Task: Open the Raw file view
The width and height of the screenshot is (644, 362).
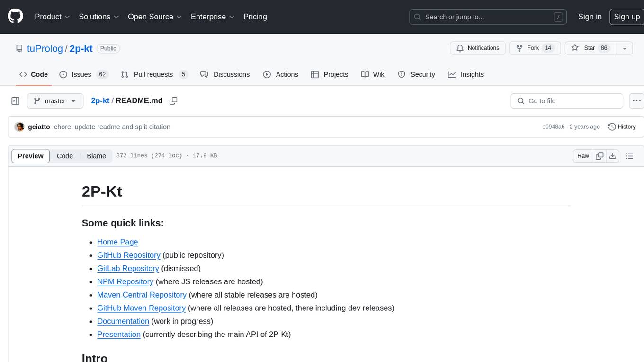Action: point(583,156)
